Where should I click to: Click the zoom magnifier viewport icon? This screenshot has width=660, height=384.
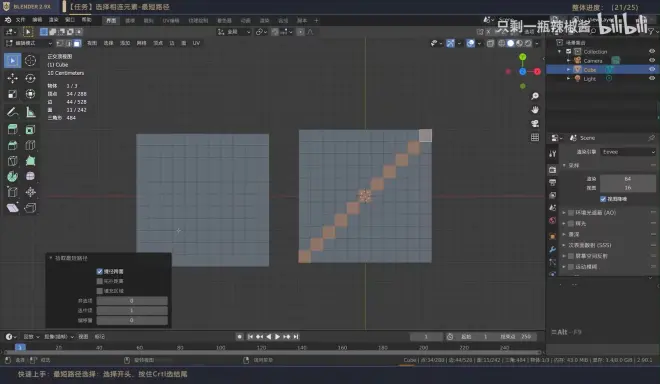[535, 96]
